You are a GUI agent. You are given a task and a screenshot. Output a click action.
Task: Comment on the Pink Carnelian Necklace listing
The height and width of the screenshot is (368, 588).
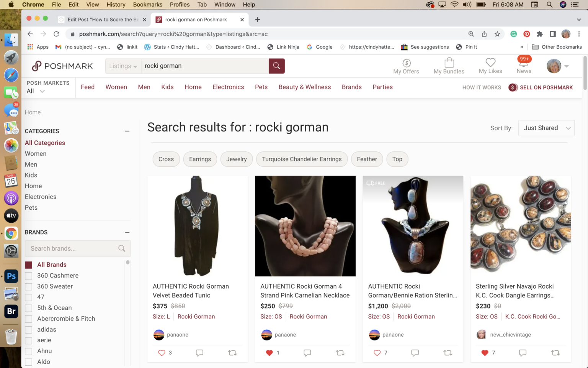[307, 353]
